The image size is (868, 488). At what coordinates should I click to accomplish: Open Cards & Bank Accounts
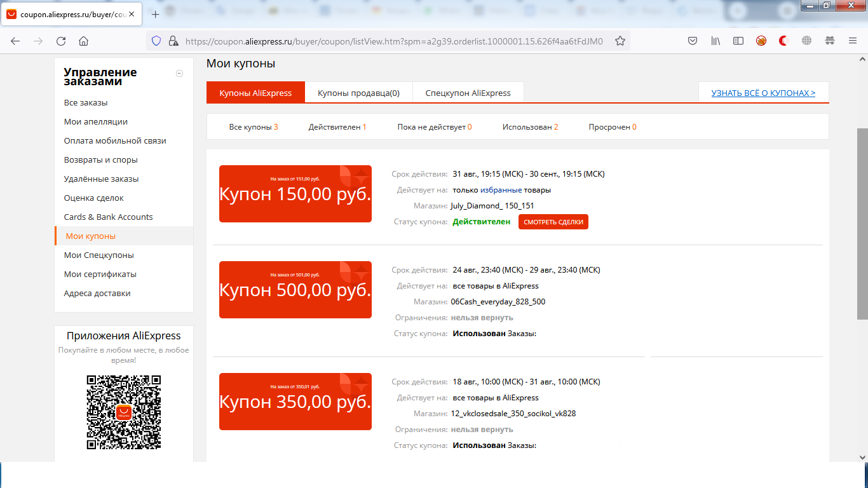[109, 217]
